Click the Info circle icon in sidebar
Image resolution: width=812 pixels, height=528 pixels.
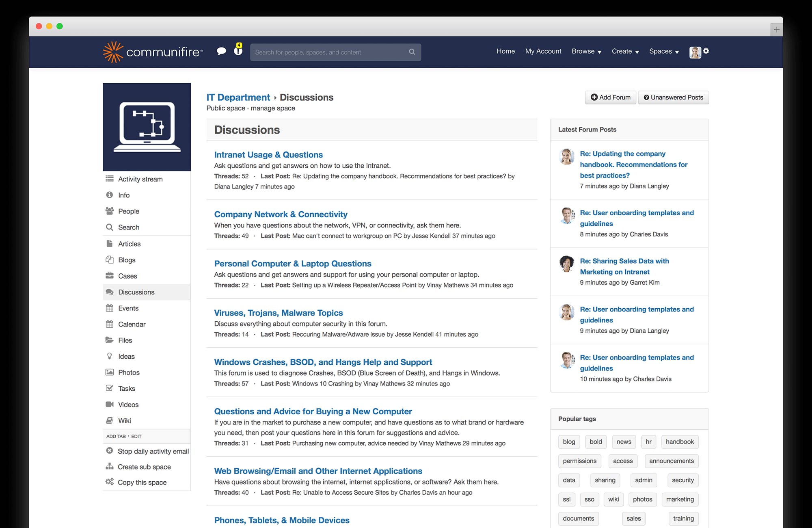click(x=110, y=195)
